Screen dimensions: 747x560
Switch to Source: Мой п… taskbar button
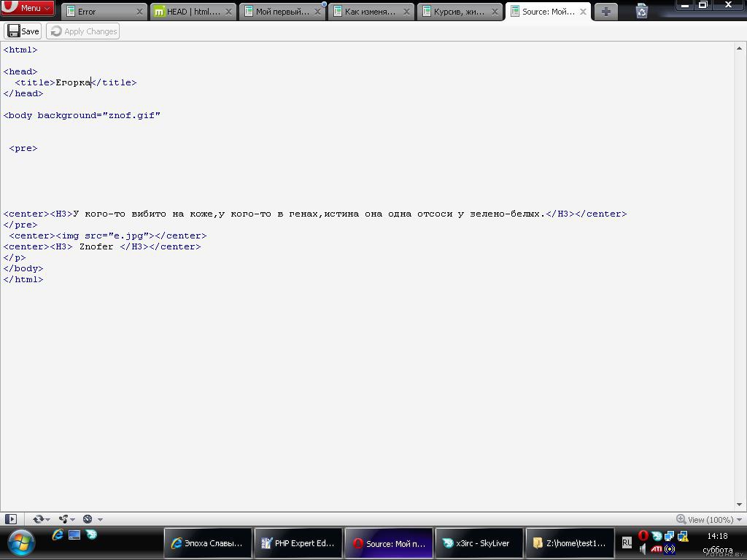point(389,543)
